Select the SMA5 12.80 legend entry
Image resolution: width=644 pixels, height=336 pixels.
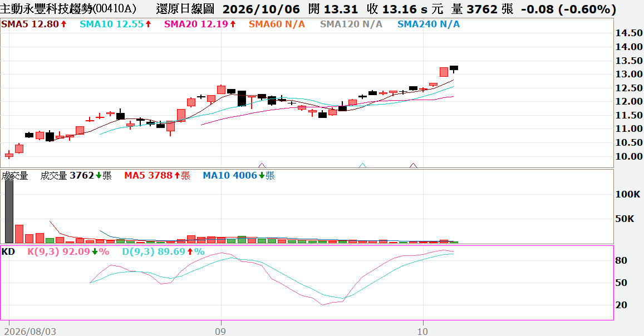(x=34, y=24)
